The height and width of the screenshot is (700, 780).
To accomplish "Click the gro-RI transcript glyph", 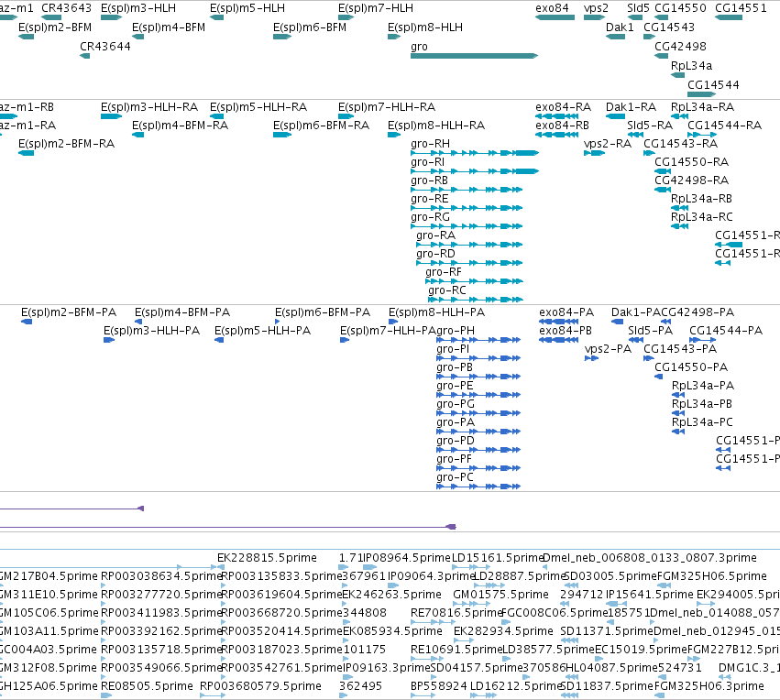I will 475,171.
